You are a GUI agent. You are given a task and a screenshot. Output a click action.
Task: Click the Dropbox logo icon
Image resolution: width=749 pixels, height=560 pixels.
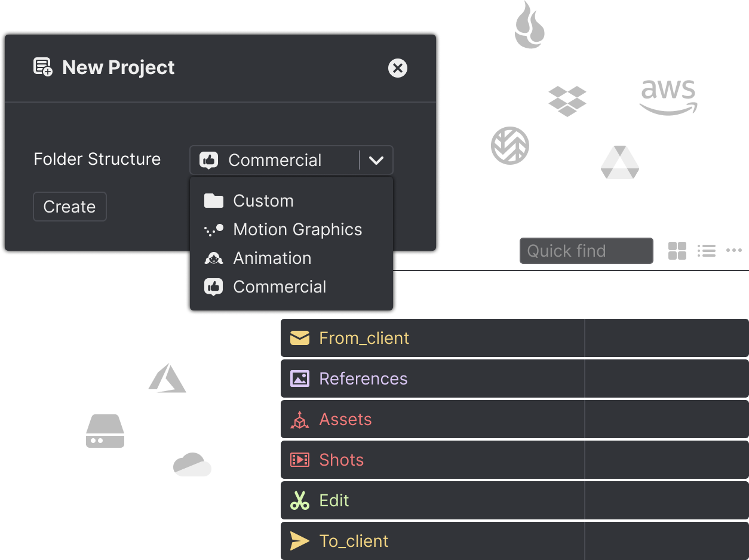click(x=567, y=101)
